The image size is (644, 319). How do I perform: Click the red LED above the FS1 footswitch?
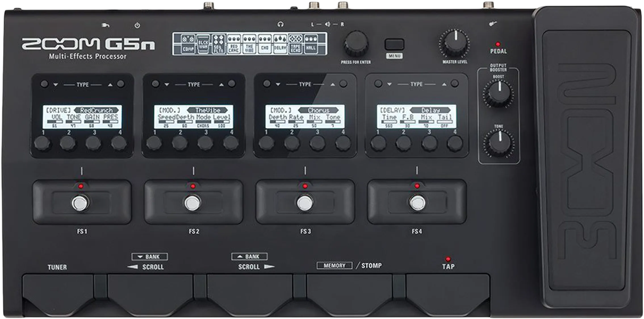[81, 187]
